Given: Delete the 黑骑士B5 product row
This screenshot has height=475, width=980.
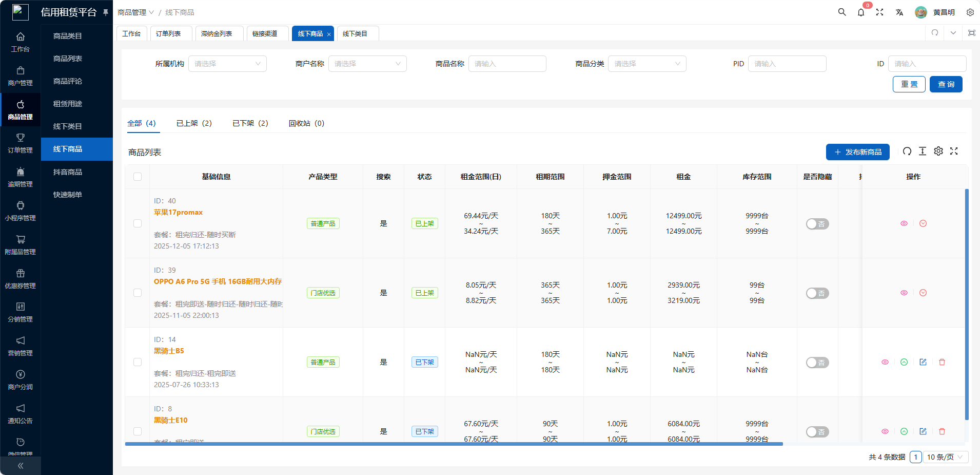Looking at the screenshot, I should click(x=942, y=362).
